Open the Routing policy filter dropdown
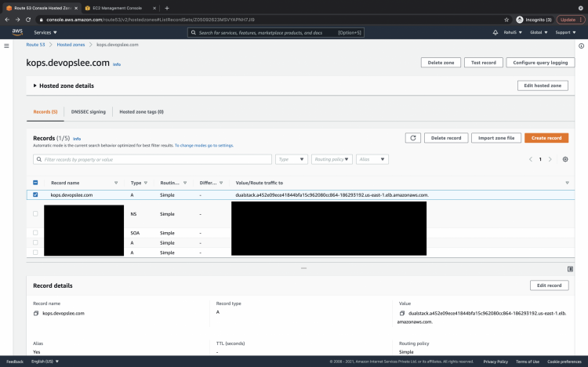The height and width of the screenshot is (367, 588). coord(332,159)
